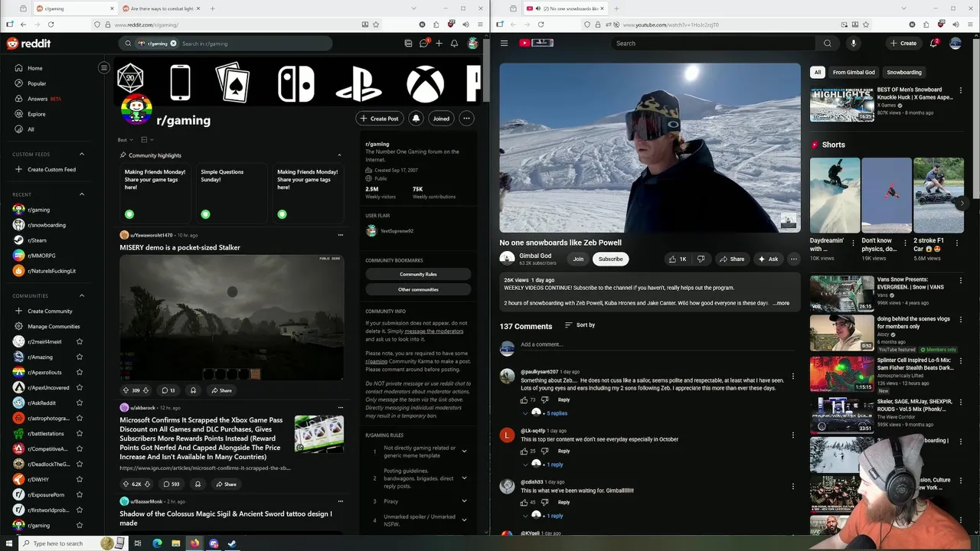Viewport: 980px width, 551px height.
Task: Collapse Community highlights section
Action: coord(339,155)
